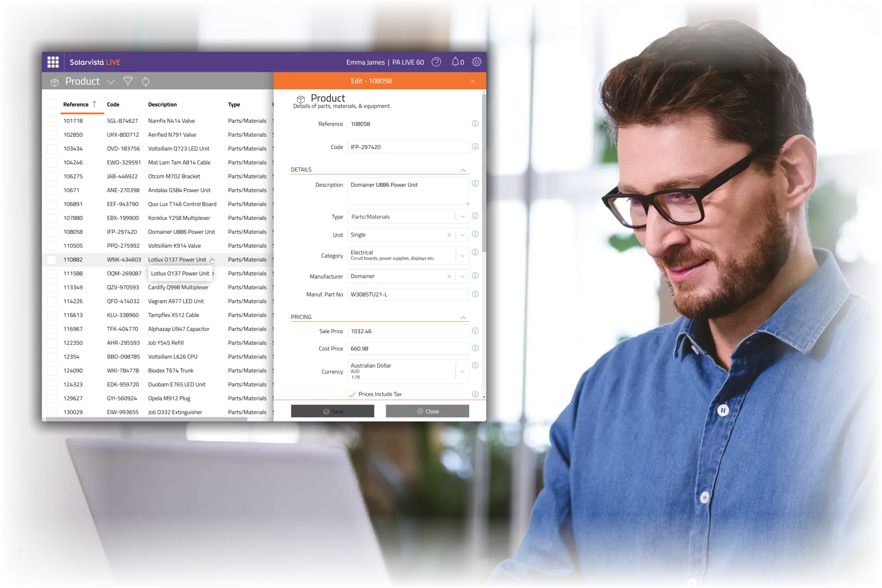Image resolution: width=882 pixels, height=588 pixels.
Task: Click the info icon next to Reference field
Action: 476,123
